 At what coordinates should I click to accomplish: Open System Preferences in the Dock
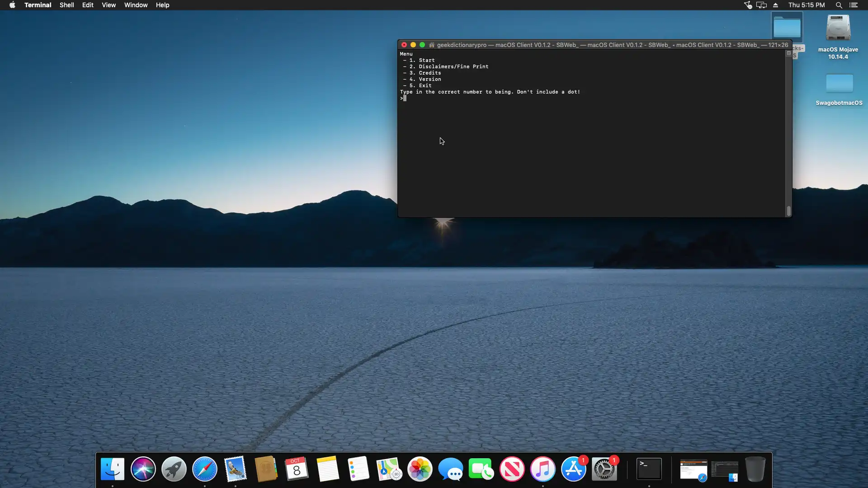click(x=604, y=469)
